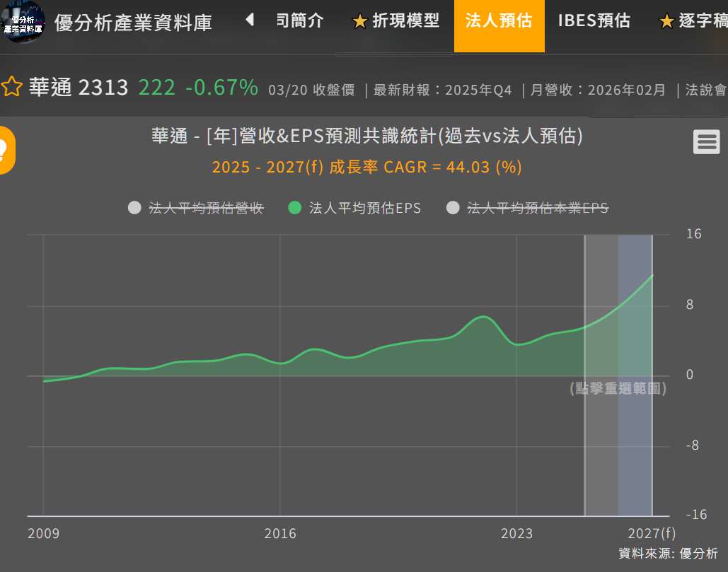This screenshot has width=728, height=572.
Task: Click the 點擊重選範圍 reset text
Action: [618, 388]
